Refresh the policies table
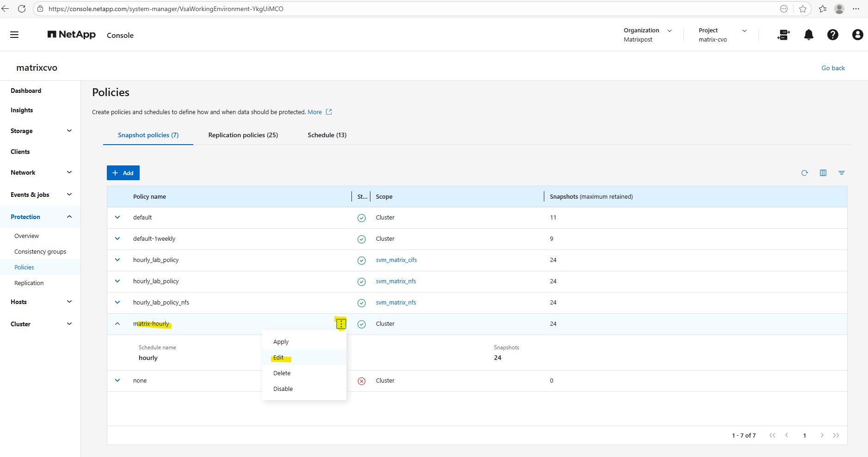Viewport: 868px width, 457px height. [x=804, y=173]
